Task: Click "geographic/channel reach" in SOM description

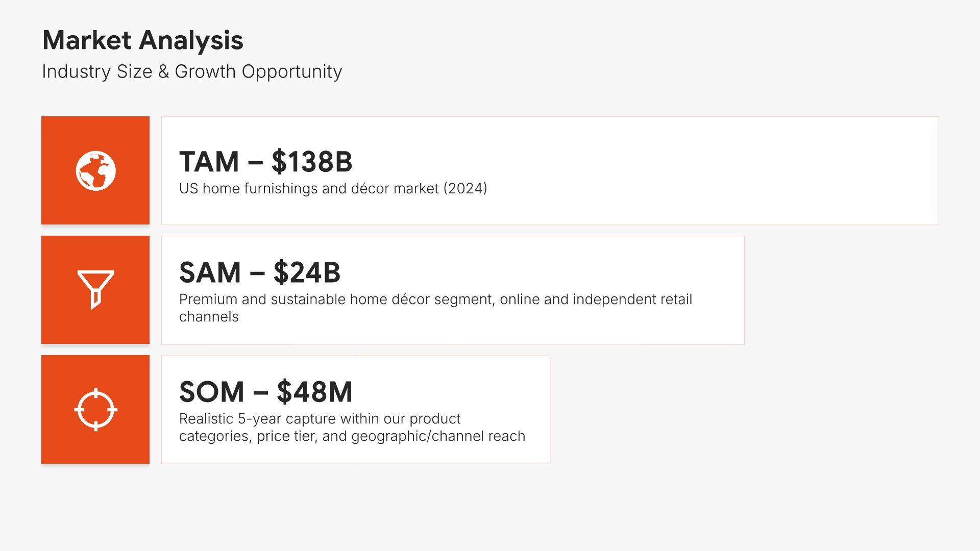Action: point(438,436)
